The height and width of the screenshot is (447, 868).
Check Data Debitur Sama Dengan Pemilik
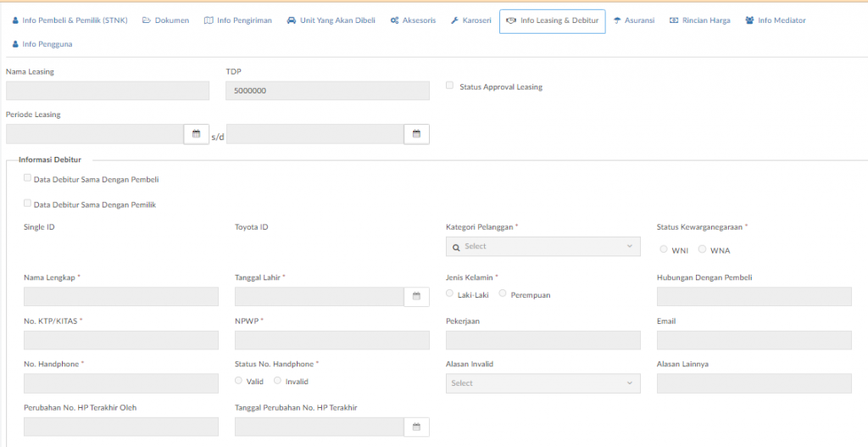27,204
